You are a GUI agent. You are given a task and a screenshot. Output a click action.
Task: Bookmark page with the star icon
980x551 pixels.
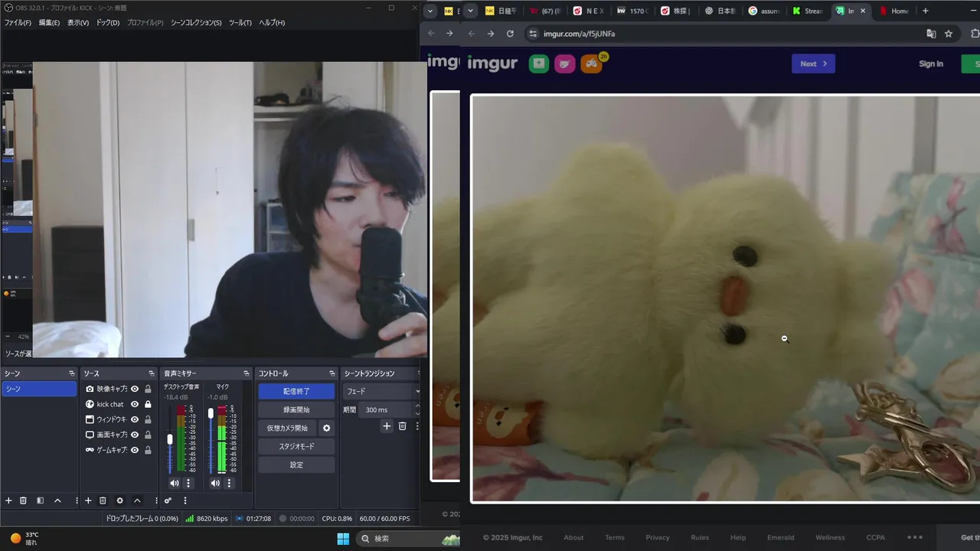[x=949, y=34]
